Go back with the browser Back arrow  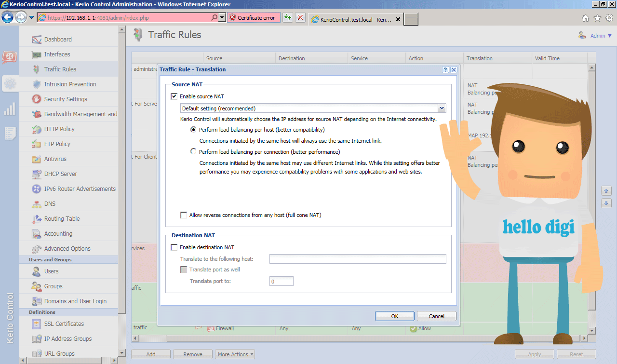(7, 18)
